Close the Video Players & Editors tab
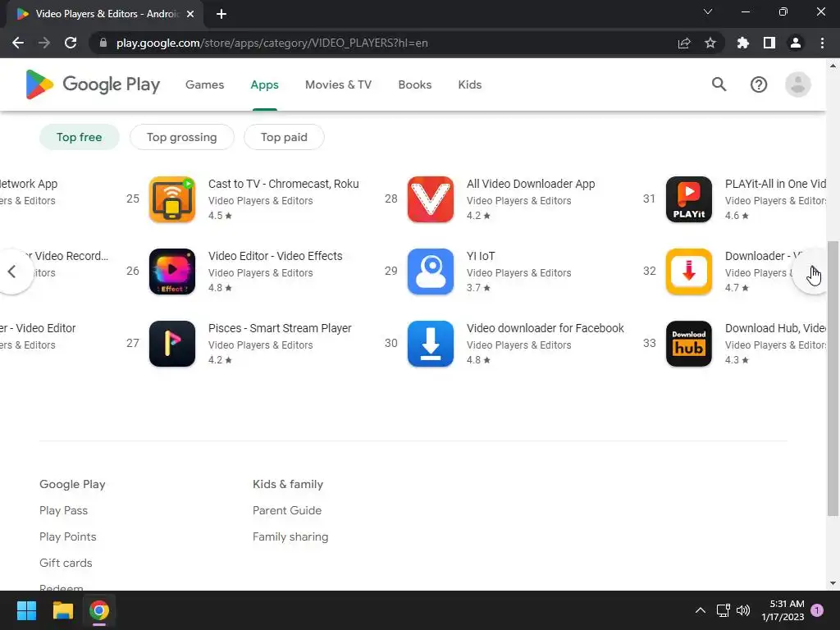This screenshot has height=630, width=840. coord(190,14)
